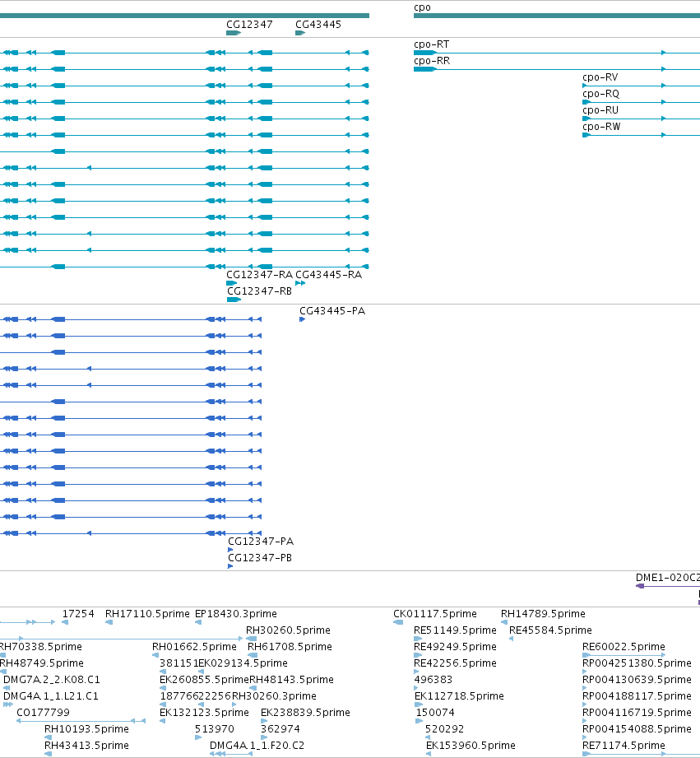Select EST RH17110.5prime
The height and width of the screenshot is (758, 700).
(147, 614)
